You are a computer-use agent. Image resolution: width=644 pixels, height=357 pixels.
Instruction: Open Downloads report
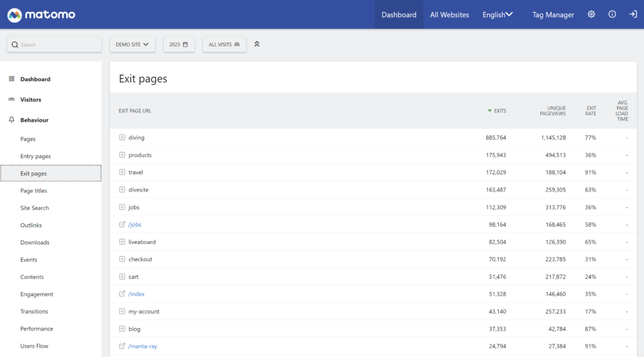point(35,242)
